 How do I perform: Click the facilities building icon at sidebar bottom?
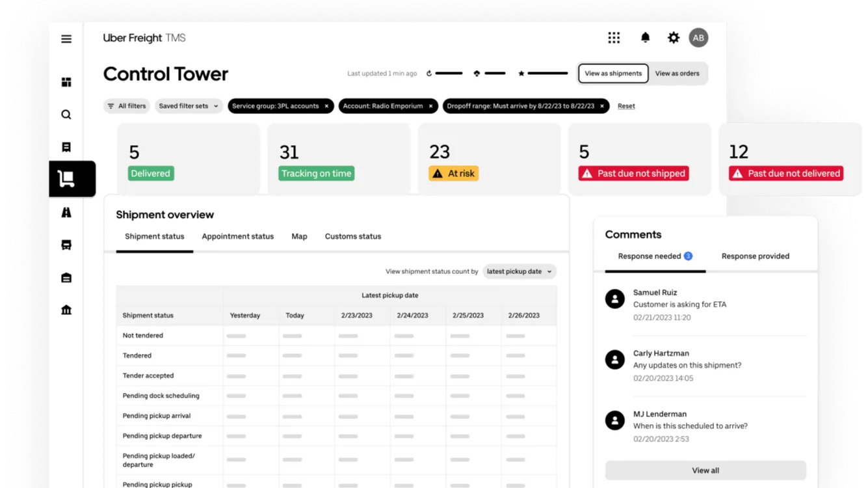(x=66, y=310)
